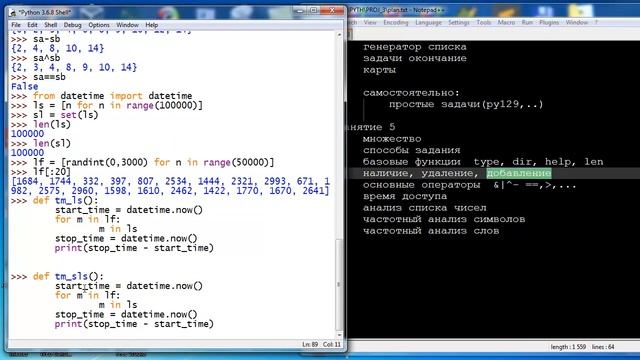This screenshot has height=360, width=640.
Task: Click the line 'основные операторы' in Notepad++
Action: coord(470,185)
